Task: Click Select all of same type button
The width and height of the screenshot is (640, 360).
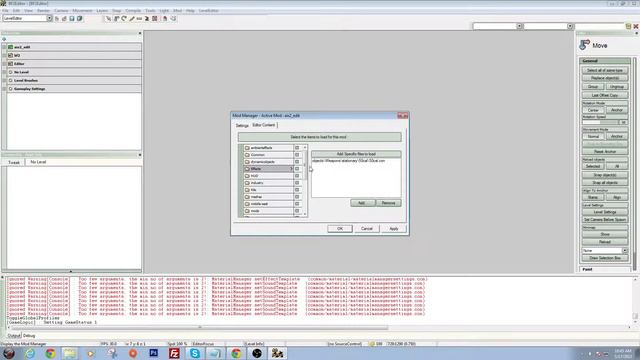Action: point(605,70)
